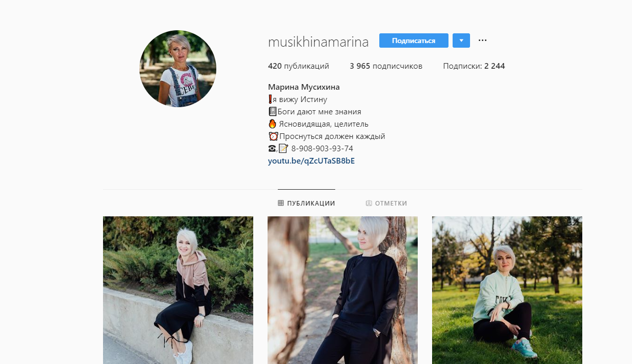
Task: Click the alarm clock emoji in the bio
Action: pos(273,136)
